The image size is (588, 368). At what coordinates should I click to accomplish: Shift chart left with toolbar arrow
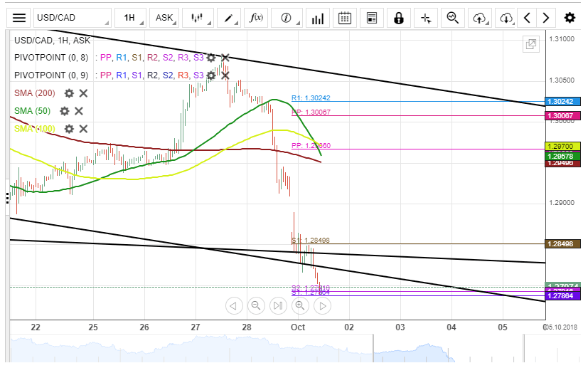527,18
